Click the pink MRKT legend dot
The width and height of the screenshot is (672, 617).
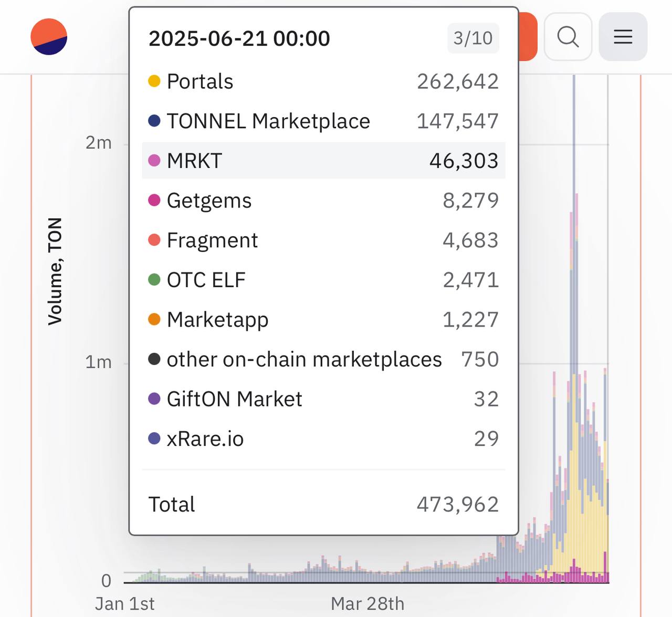(154, 161)
